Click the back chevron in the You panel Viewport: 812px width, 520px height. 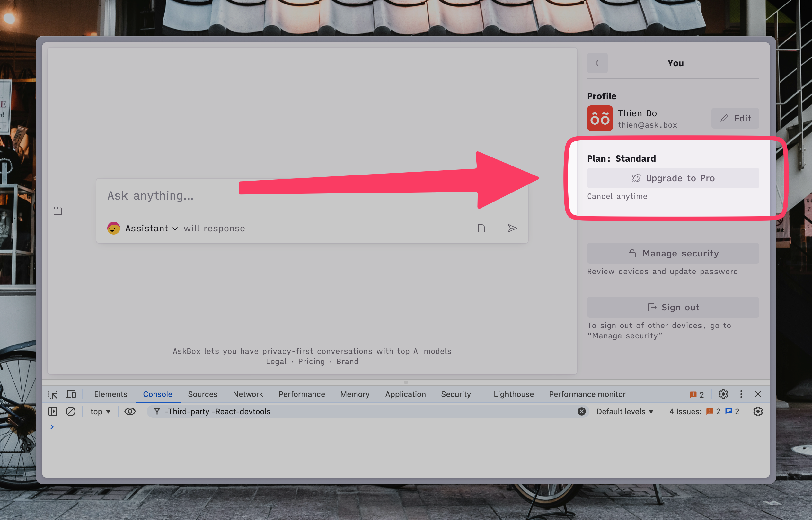coord(597,63)
